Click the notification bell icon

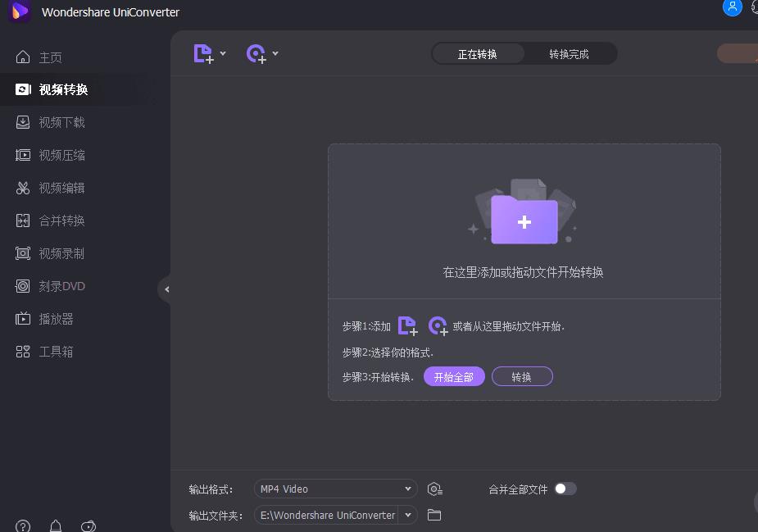click(56, 525)
